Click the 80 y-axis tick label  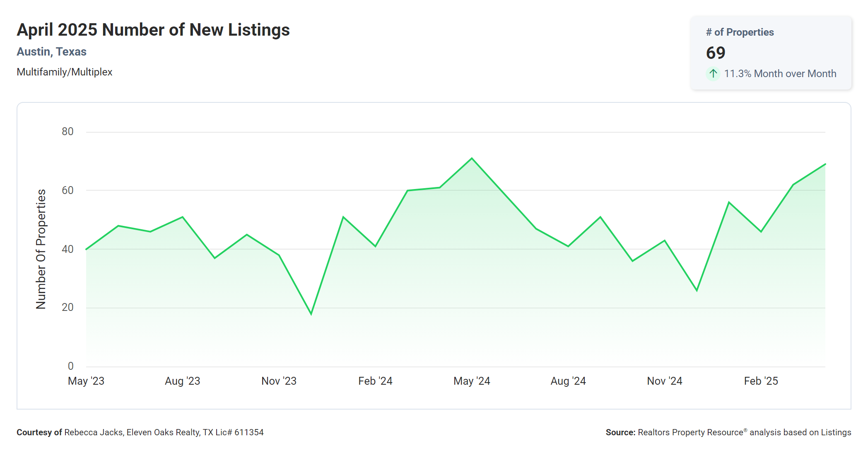point(68,132)
